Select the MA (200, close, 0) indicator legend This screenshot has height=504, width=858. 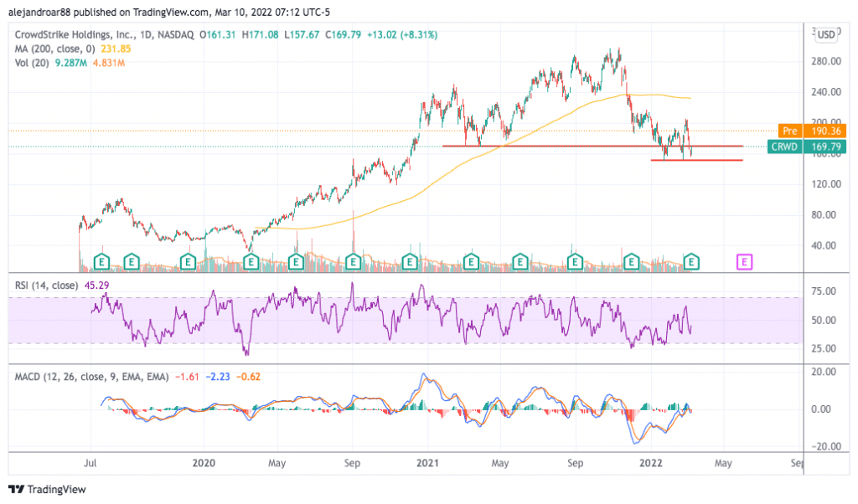(54, 49)
